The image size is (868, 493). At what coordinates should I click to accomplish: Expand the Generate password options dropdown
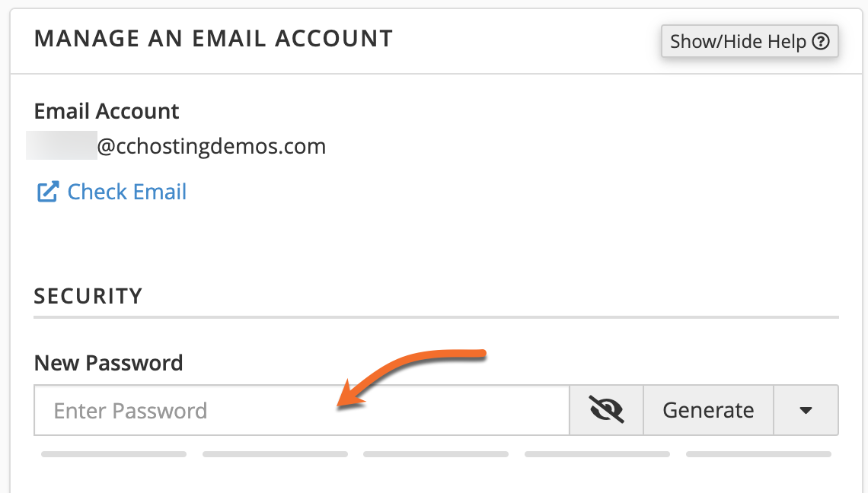coord(806,410)
